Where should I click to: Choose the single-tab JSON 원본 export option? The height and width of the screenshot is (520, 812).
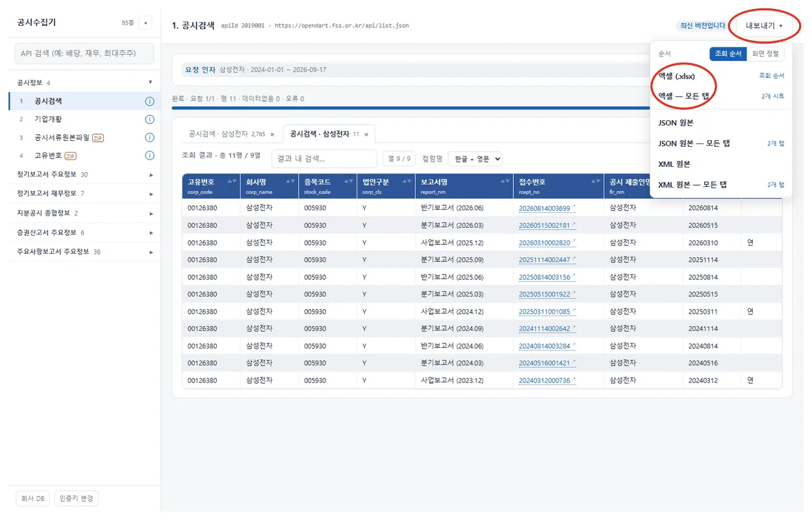721,123
